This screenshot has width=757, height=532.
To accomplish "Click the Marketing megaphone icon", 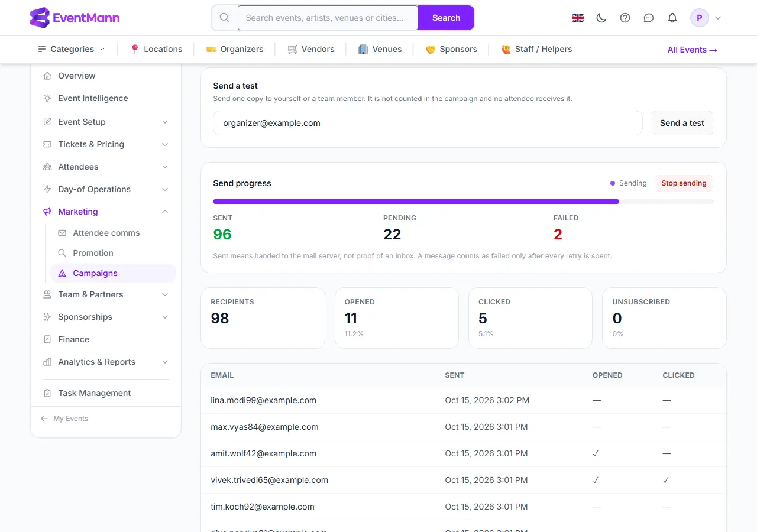I will coord(47,212).
